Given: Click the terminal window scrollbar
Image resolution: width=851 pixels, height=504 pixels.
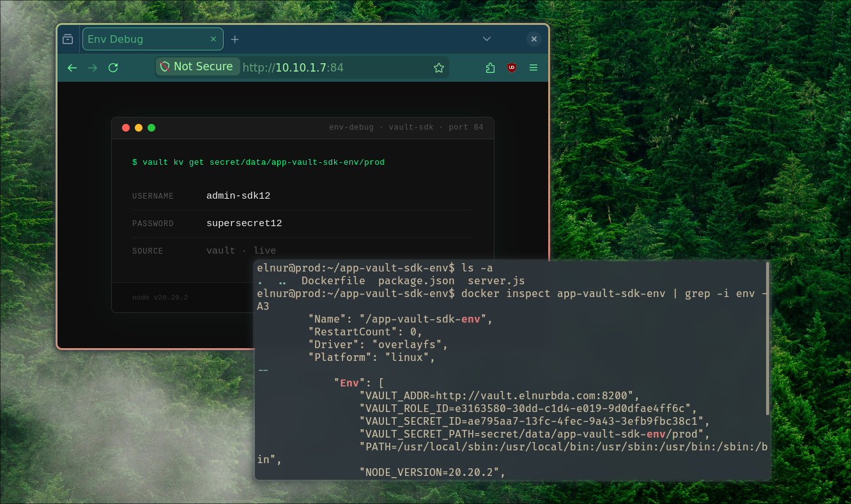Looking at the screenshot, I should point(767,339).
